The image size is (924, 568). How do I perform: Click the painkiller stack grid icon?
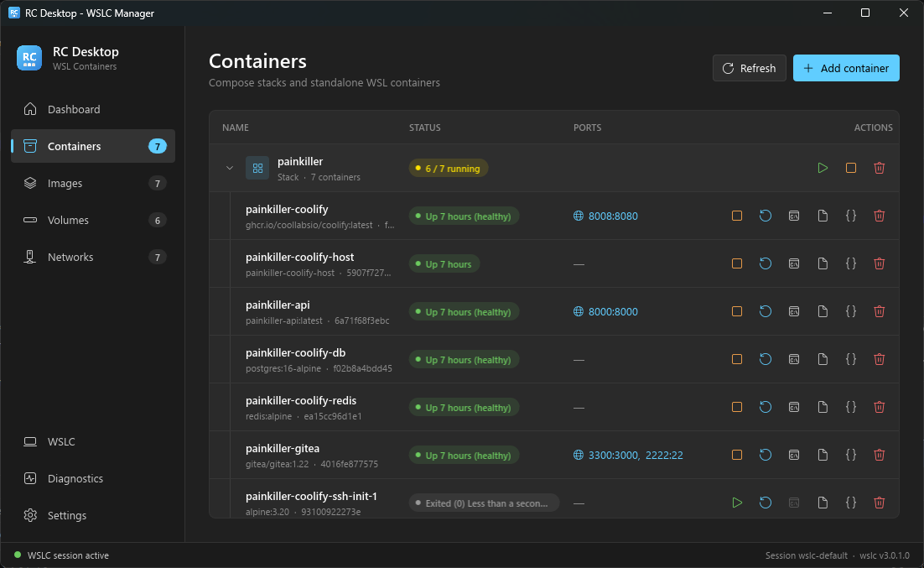[257, 168]
